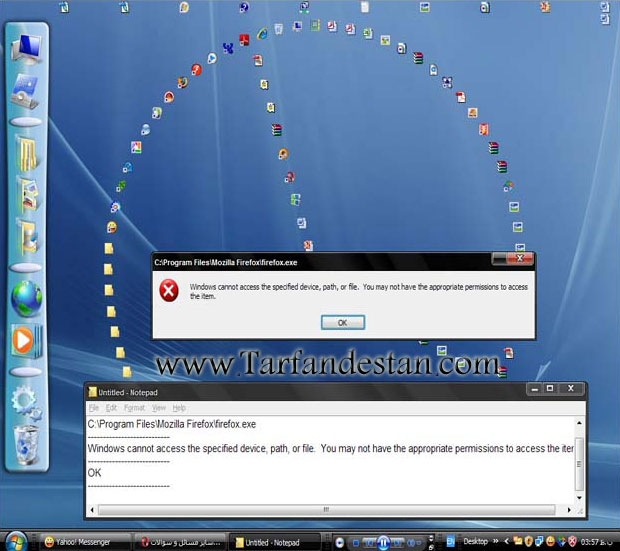This screenshot has width=620, height=551.
Task: Pause playback in the taskbar media toolbar
Action: 383,542
